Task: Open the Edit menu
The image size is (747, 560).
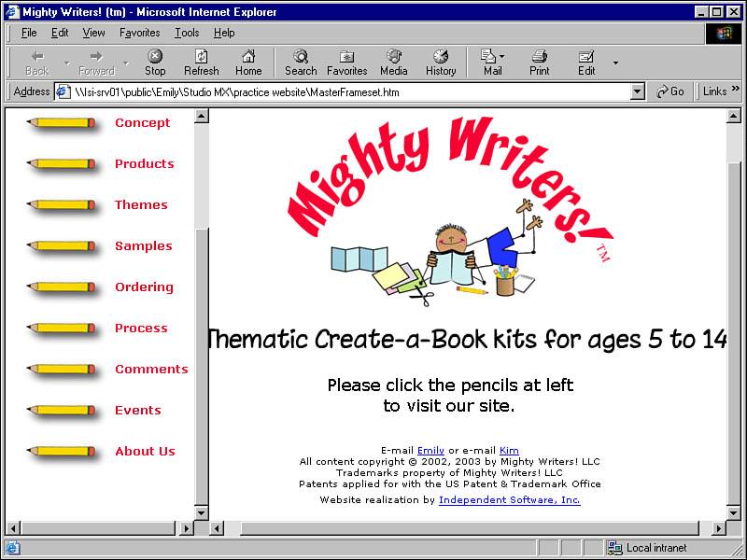Action: click(x=60, y=33)
